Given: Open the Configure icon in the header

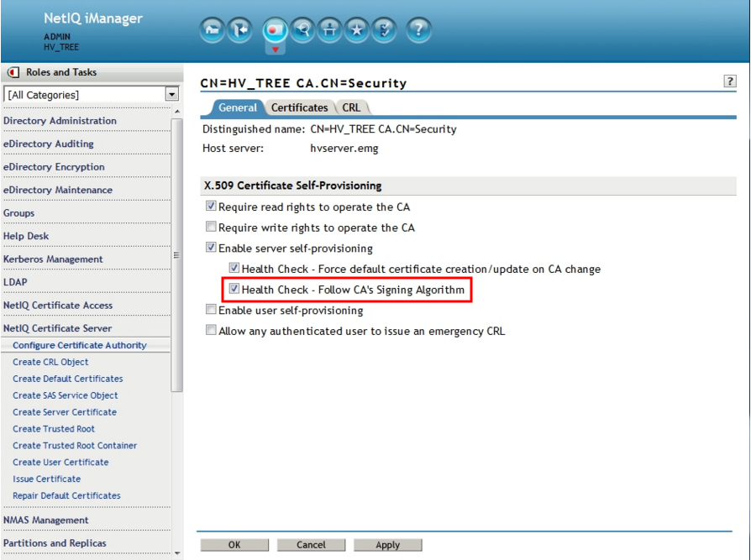Looking at the screenshot, I should point(329,30).
